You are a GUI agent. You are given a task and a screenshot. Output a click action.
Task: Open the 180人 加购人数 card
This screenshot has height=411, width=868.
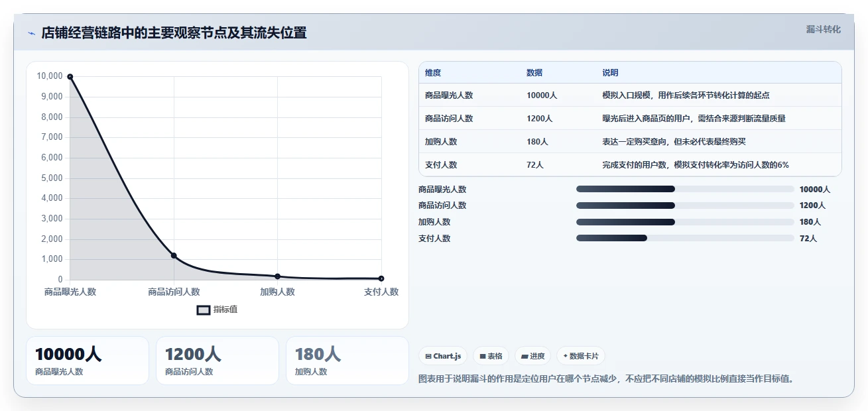(347, 361)
